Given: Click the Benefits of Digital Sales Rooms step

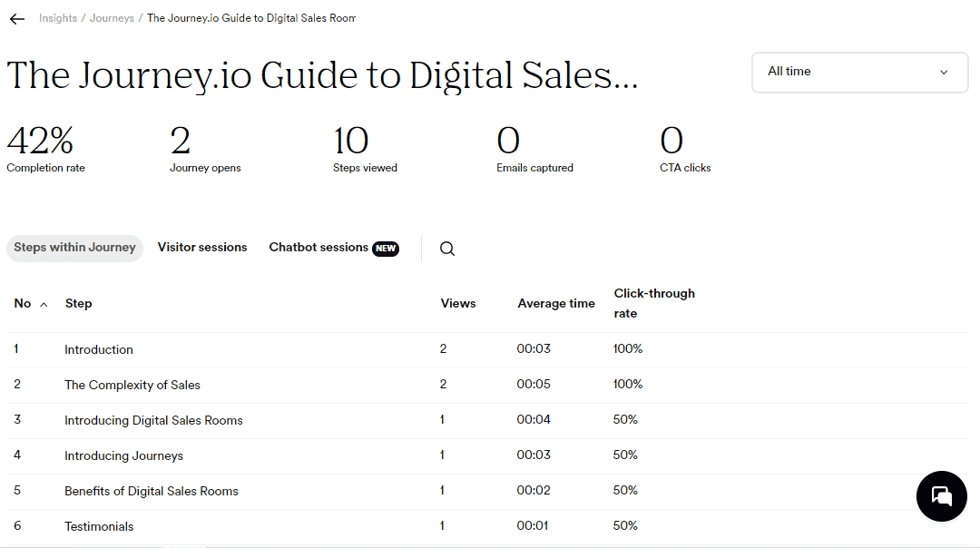Looking at the screenshot, I should [x=152, y=491].
